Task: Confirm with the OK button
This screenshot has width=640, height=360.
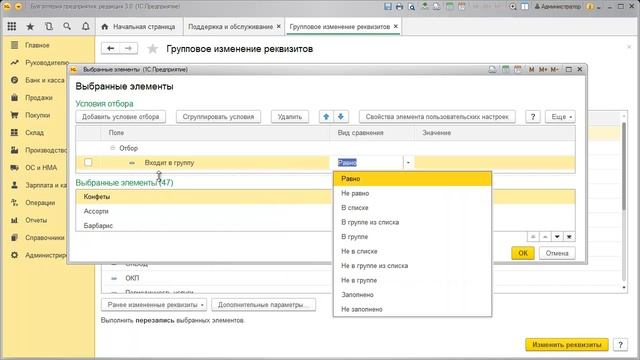Action: (523, 253)
